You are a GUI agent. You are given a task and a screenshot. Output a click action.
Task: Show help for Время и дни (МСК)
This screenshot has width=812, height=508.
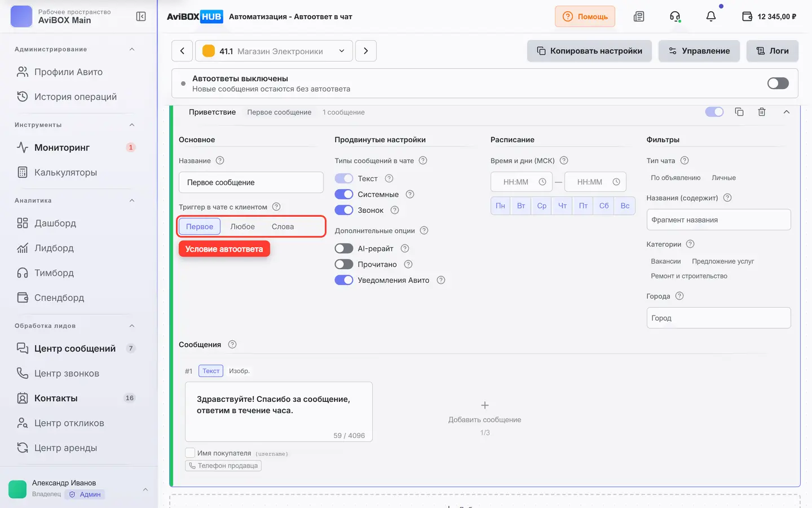(x=564, y=160)
